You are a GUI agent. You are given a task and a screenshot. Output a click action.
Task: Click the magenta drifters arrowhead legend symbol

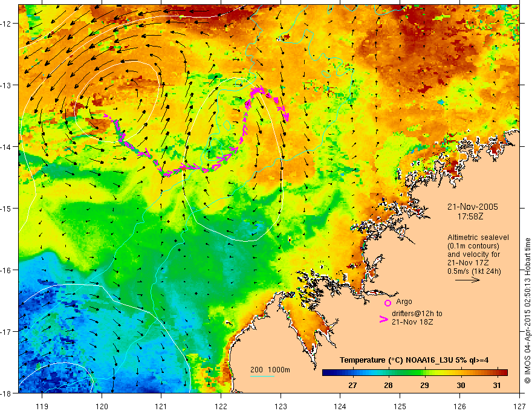pyautogui.click(x=384, y=319)
